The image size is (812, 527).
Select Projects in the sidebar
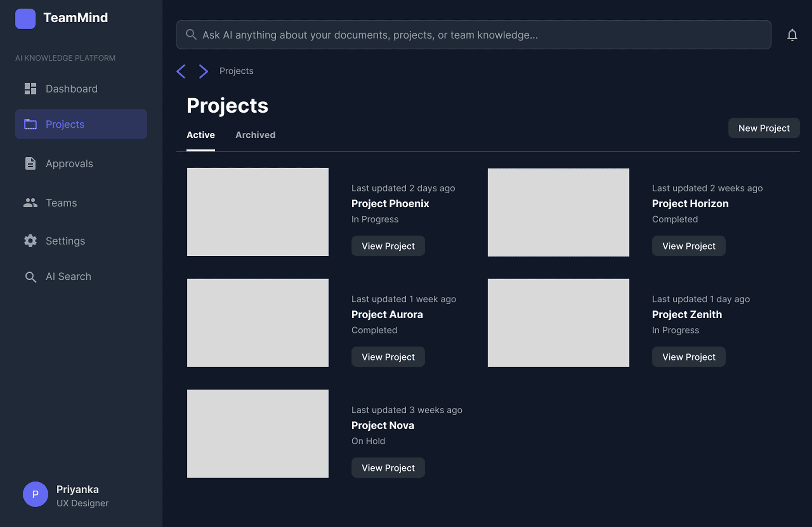click(x=81, y=124)
